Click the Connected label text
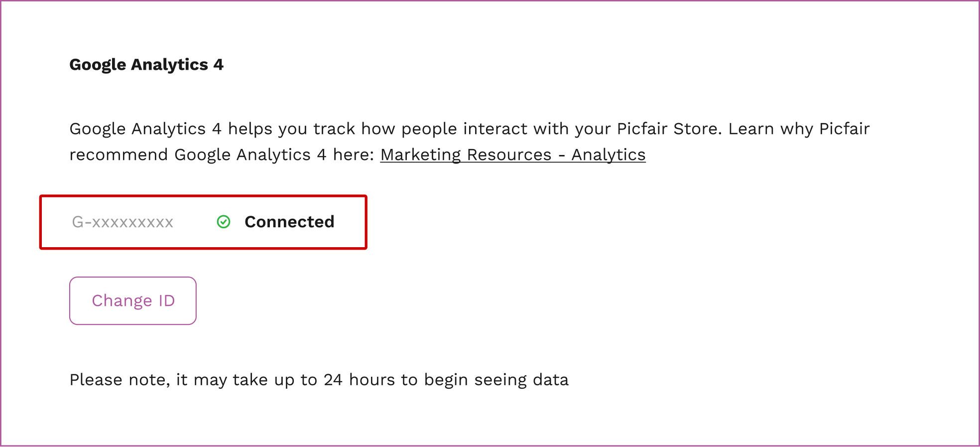This screenshot has height=447, width=980. (x=289, y=222)
